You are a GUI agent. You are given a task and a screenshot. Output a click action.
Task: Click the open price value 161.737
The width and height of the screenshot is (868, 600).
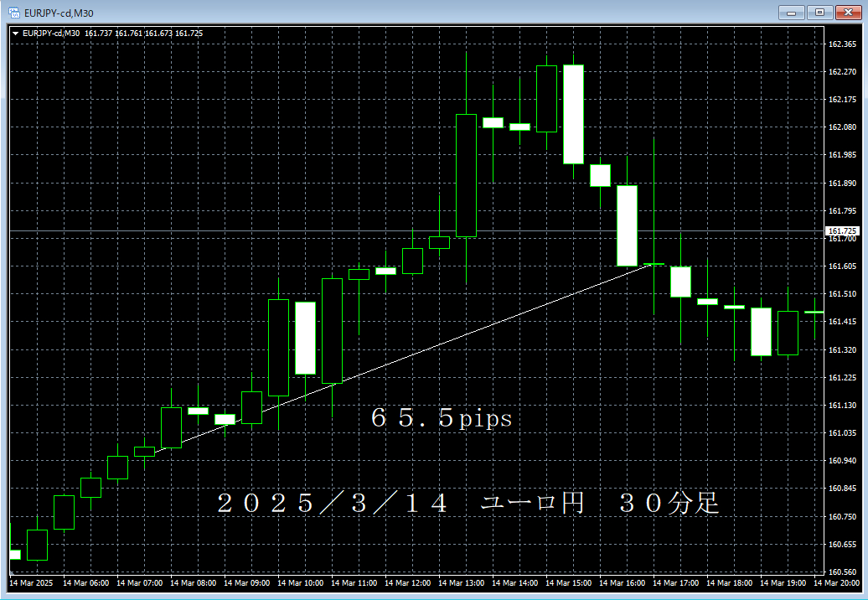click(98, 34)
